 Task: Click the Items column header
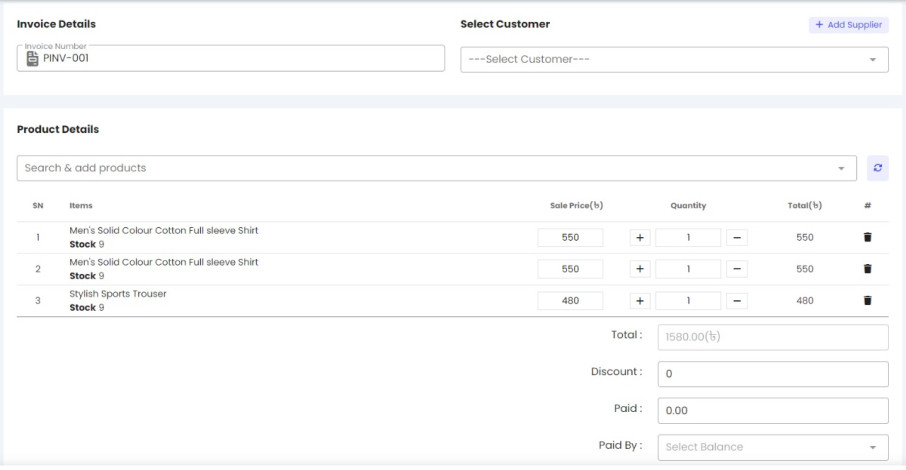pos(81,205)
